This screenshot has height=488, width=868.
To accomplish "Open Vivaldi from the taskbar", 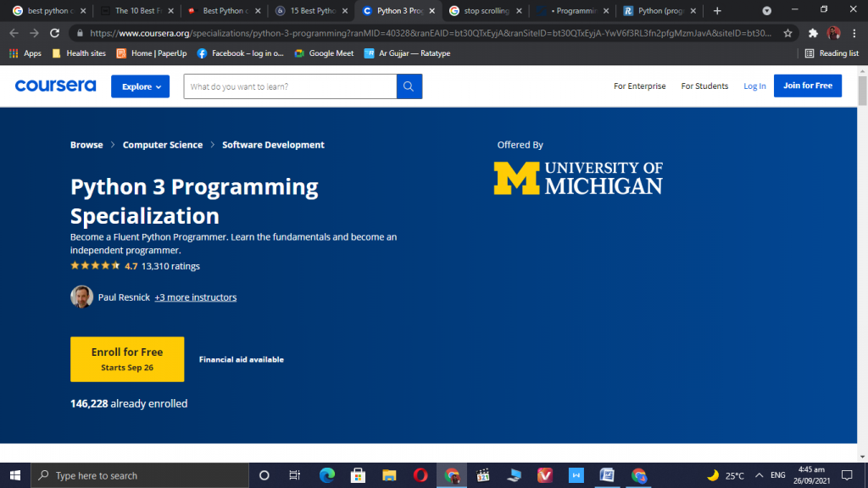I will tap(545, 475).
